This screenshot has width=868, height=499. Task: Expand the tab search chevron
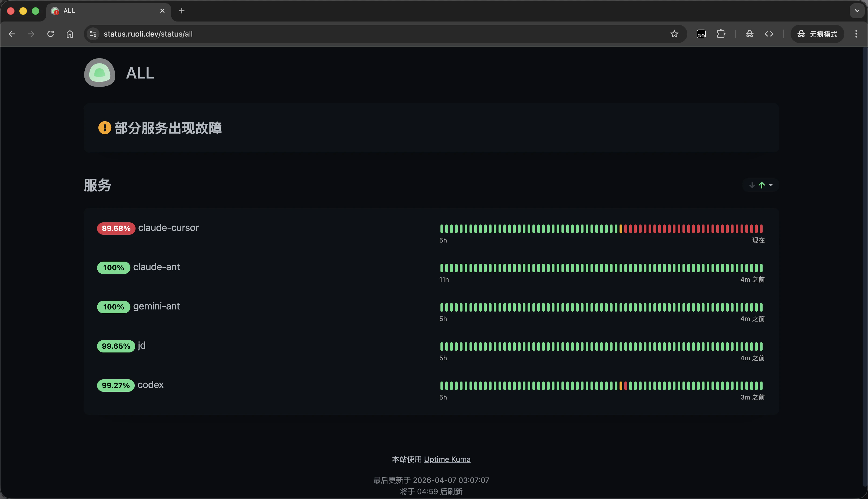[857, 11]
